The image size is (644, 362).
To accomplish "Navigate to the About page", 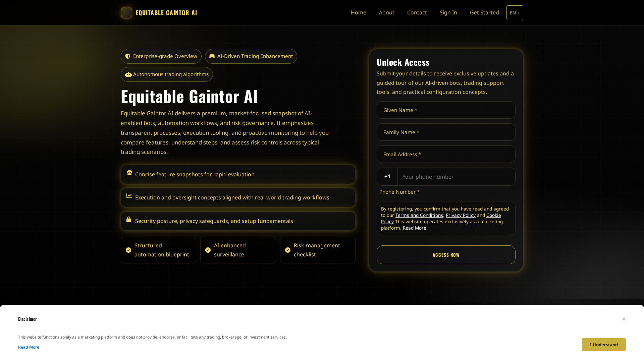I will (386, 12).
